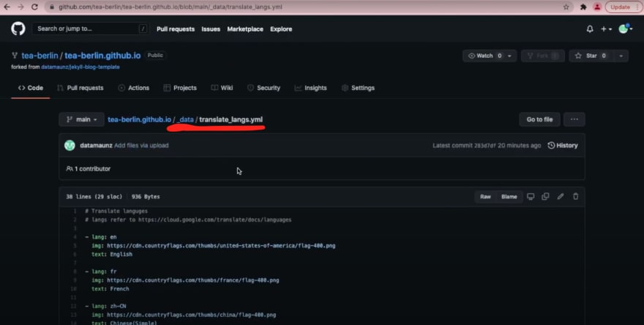Switch to the Settings tab
This screenshot has height=325, width=644.
coord(358,88)
